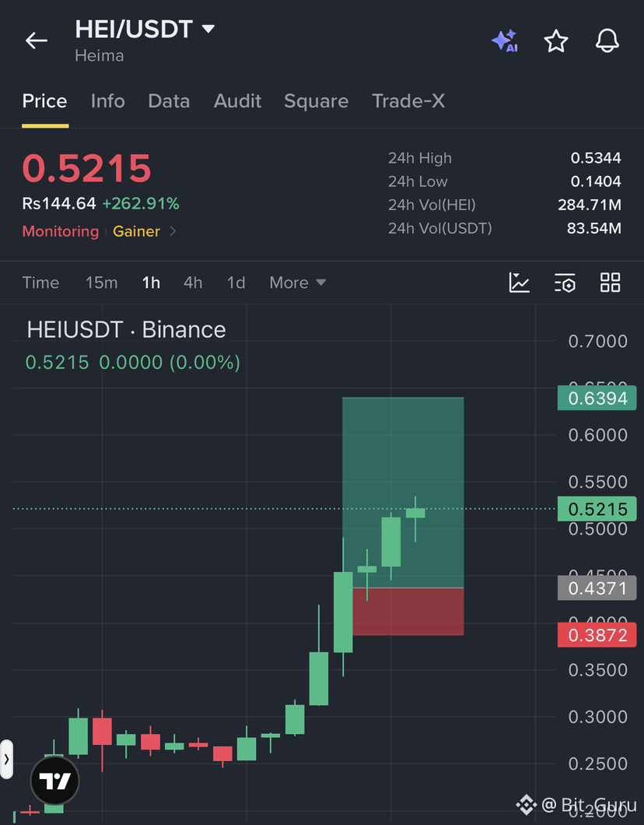644x825 pixels.
Task: Tap the Monitoring tag
Action: coord(61,231)
